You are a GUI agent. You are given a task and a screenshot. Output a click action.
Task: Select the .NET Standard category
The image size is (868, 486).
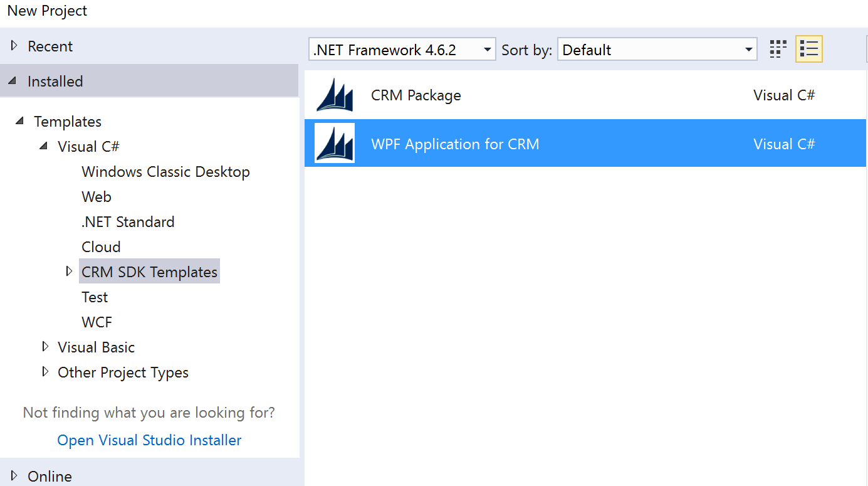point(128,222)
